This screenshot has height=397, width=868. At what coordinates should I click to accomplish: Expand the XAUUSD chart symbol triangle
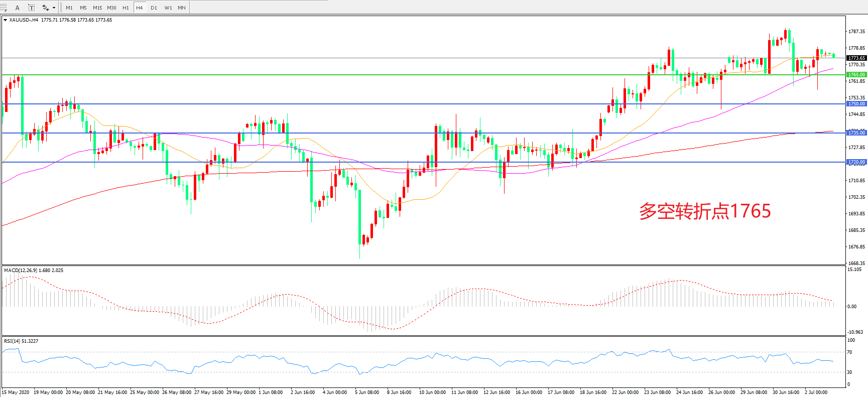pyautogui.click(x=5, y=20)
